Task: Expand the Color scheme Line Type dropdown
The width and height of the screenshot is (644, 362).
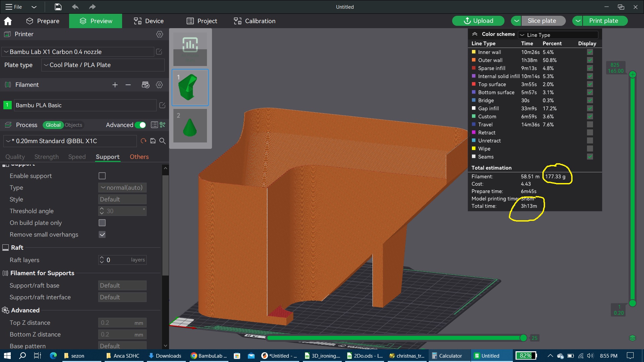Action: [558, 35]
